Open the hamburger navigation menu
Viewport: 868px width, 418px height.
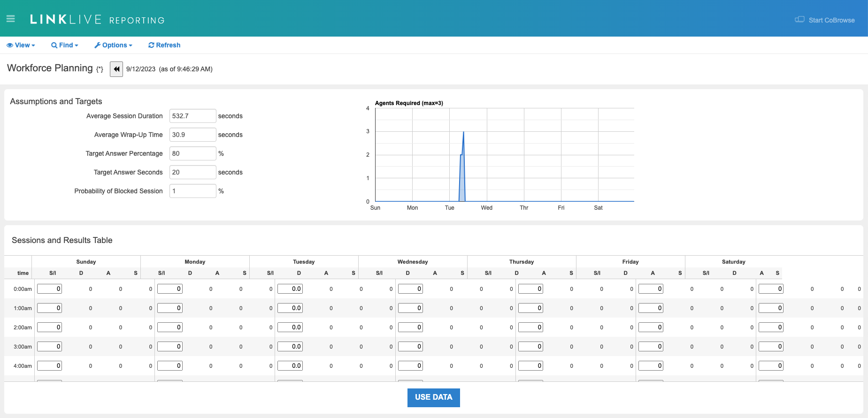pos(11,19)
